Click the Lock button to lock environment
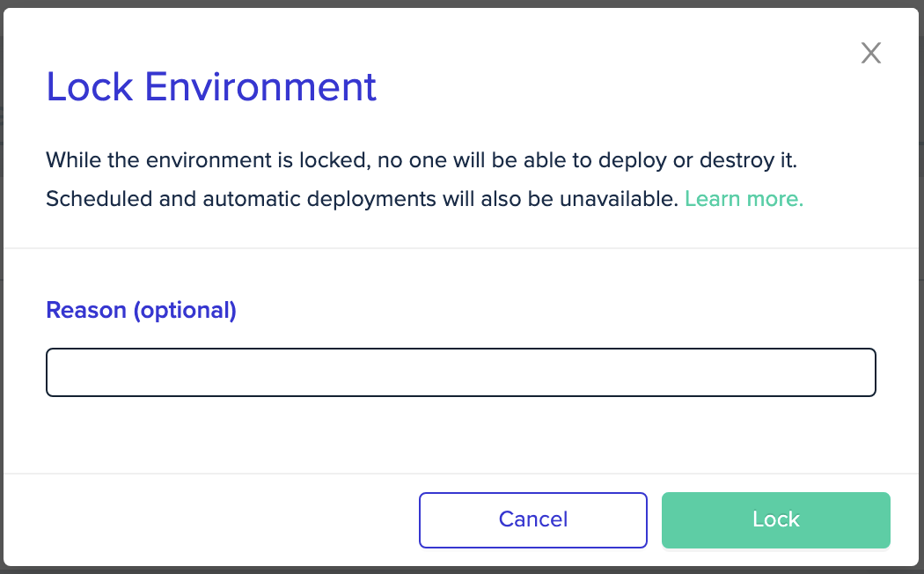This screenshot has height=574, width=924. tap(774, 519)
